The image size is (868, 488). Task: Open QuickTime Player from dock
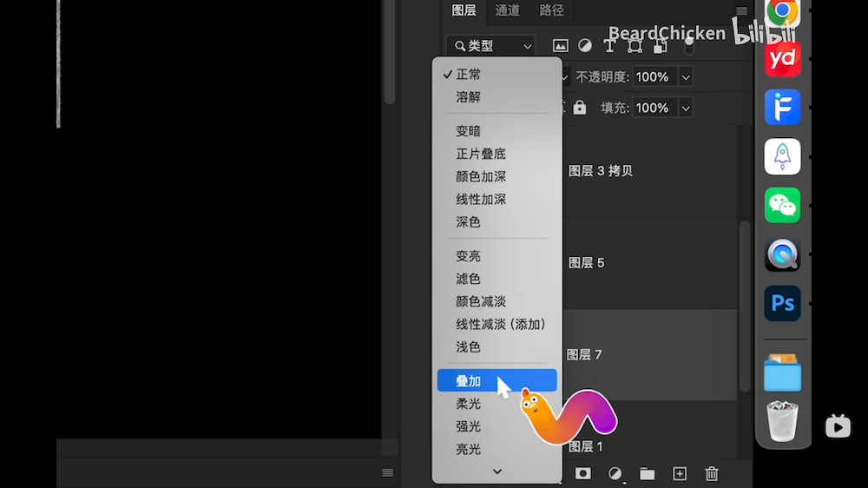coord(782,254)
